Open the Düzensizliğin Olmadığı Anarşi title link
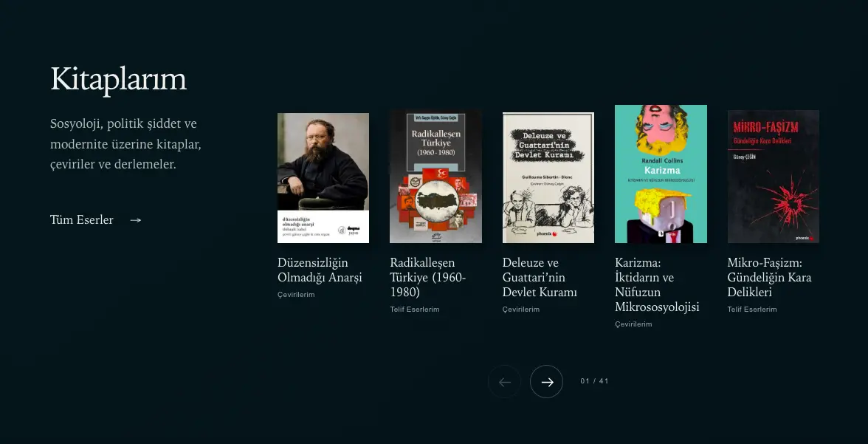This screenshot has width=868, height=444. [x=320, y=270]
